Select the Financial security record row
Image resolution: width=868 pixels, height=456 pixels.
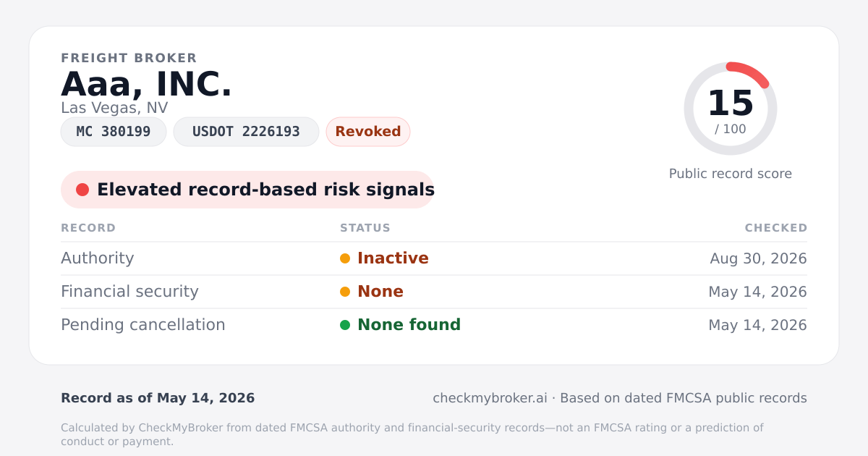click(434, 292)
